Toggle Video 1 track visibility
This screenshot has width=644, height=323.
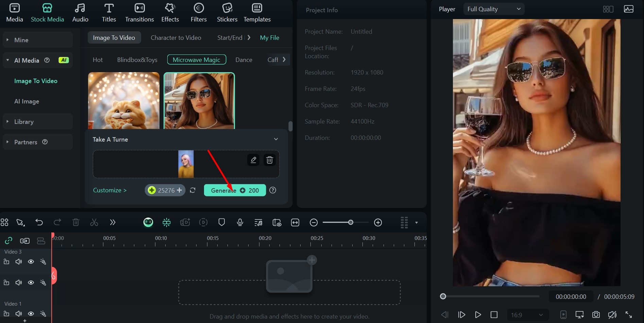pos(31,314)
